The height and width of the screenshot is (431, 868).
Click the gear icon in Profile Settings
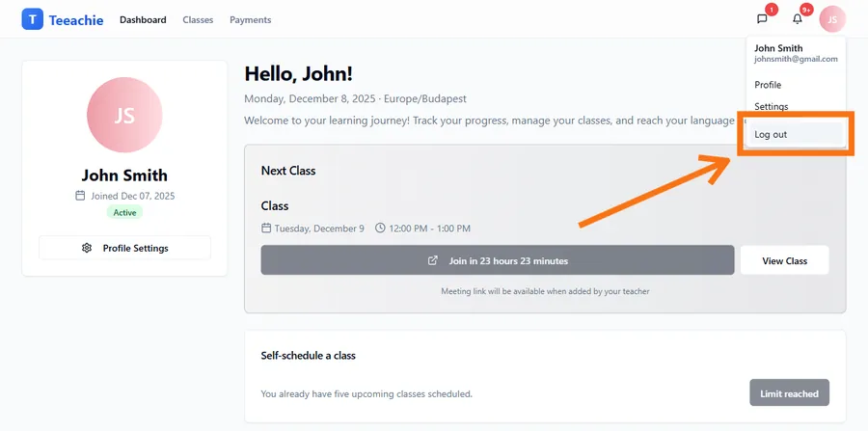[x=87, y=248]
